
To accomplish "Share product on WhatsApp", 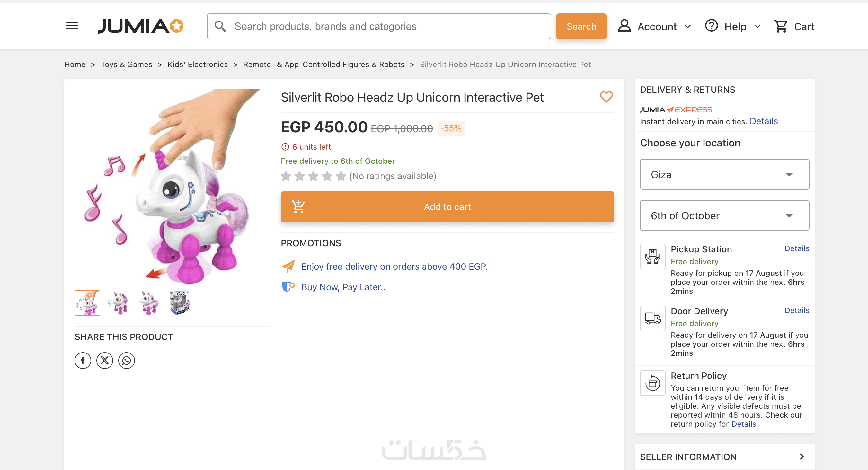I will click(126, 361).
